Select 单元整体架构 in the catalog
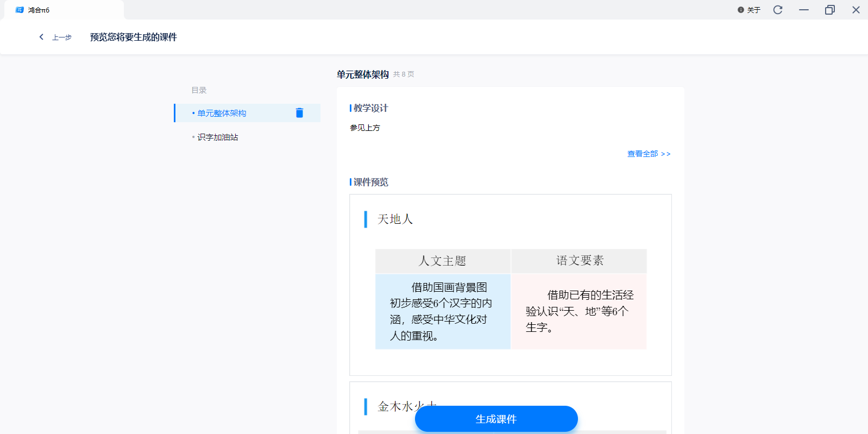The image size is (868, 434). tap(222, 113)
